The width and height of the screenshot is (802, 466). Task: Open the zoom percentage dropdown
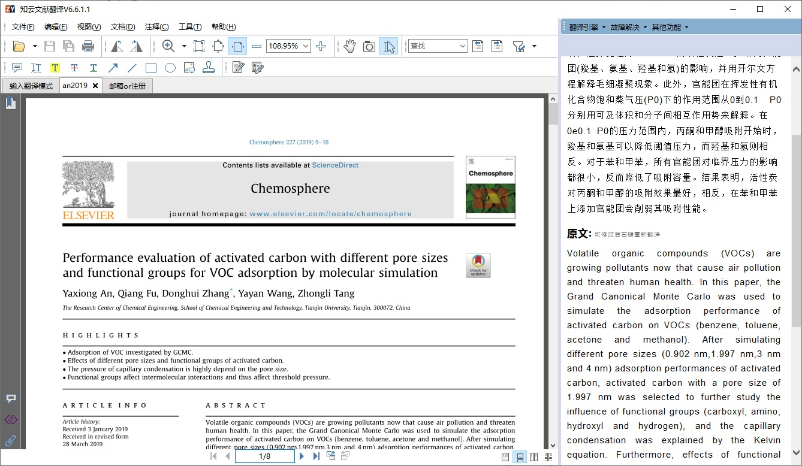click(x=306, y=46)
